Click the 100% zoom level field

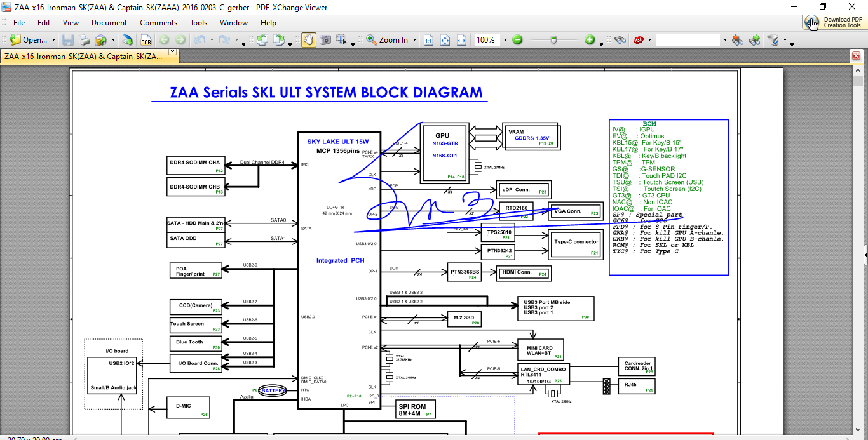487,39
